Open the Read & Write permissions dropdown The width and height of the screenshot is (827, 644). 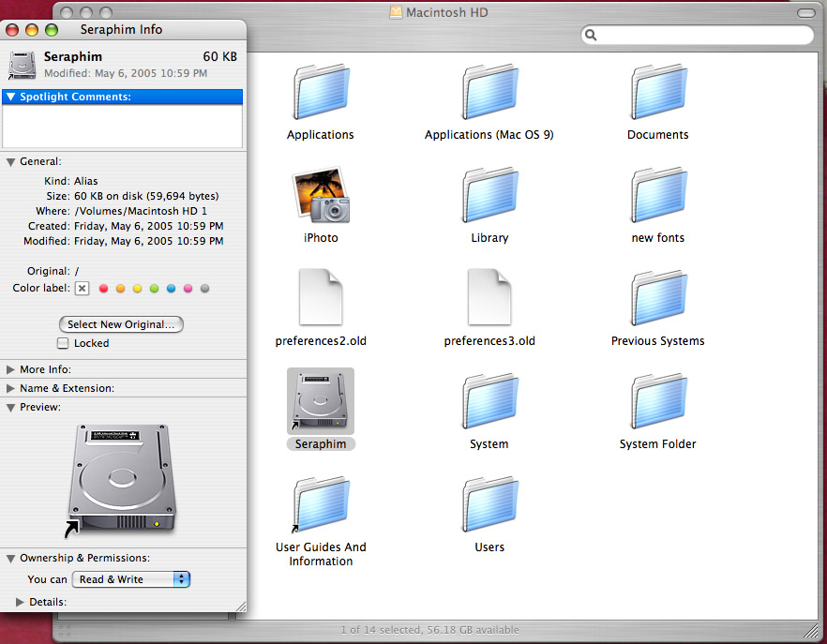pyautogui.click(x=131, y=579)
